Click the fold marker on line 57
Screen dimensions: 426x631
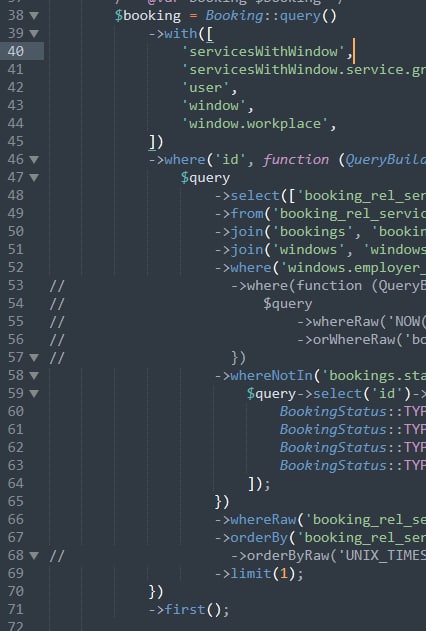35,357
